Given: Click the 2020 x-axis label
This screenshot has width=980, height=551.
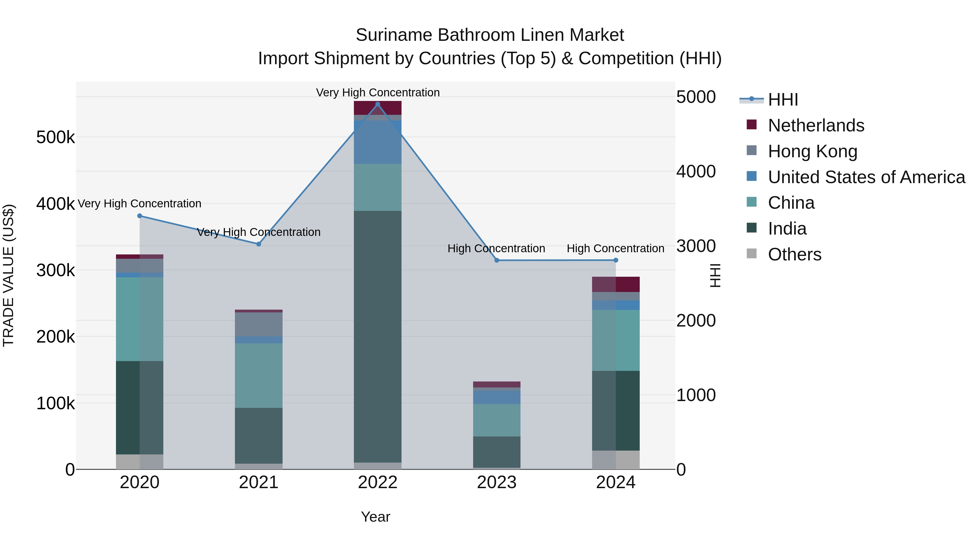Looking at the screenshot, I should tap(140, 482).
